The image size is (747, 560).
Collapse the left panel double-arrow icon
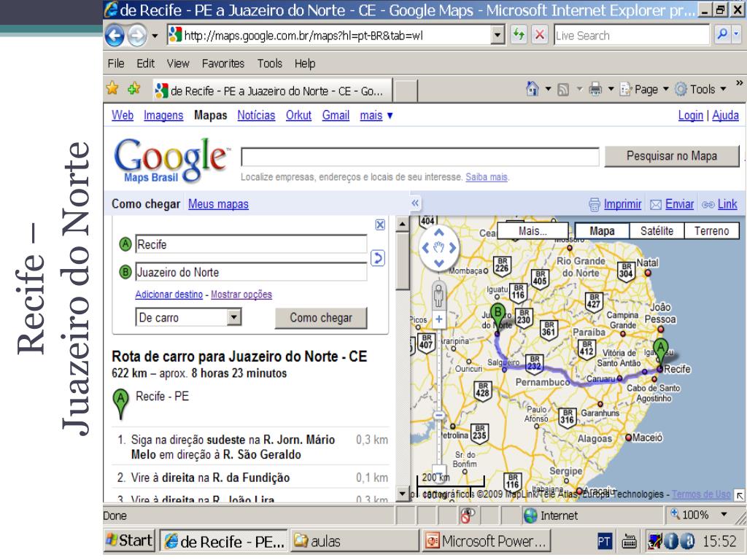tap(415, 203)
